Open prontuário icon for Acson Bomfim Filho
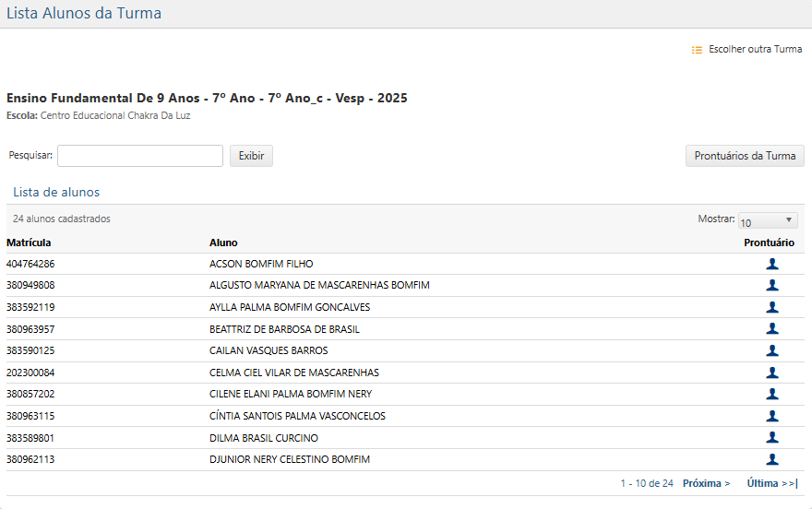 click(772, 264)
